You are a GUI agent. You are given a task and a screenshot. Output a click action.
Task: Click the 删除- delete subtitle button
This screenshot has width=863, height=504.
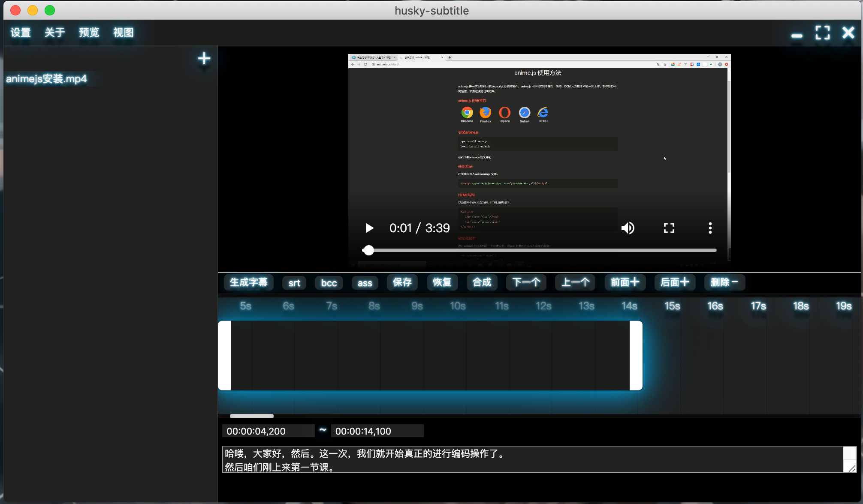pos(724,282)
